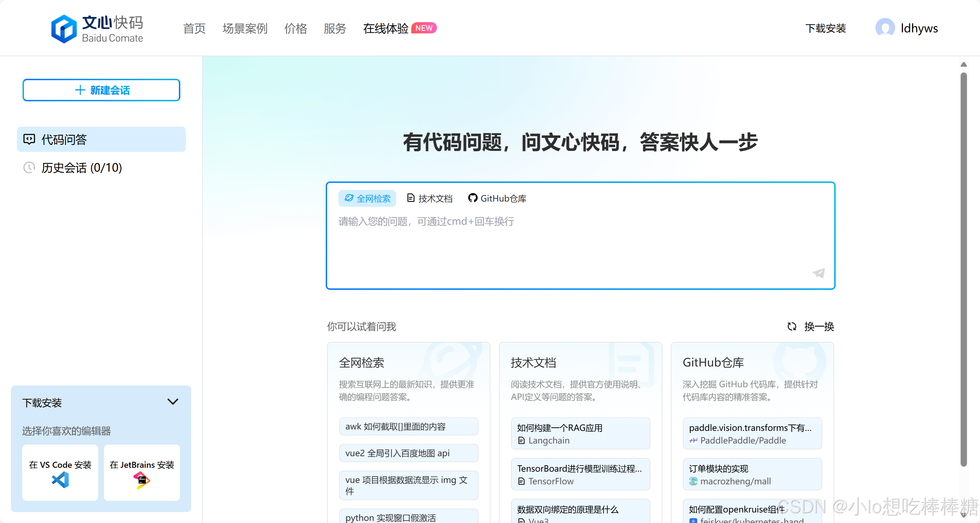Switch to 技术文档 search mode
Screen dimensions: 980x523
click(x=430, y=198)
